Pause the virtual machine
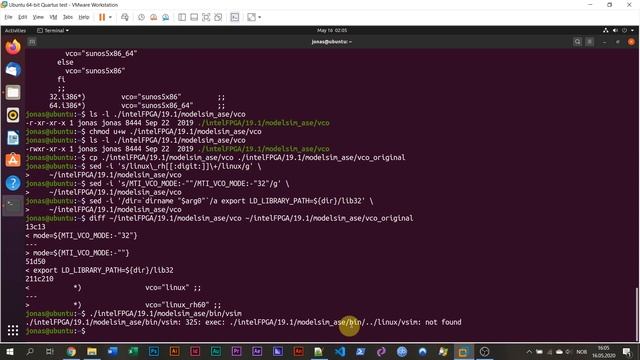Viewport: 640px width, 360px height. pyautogui.click(x=102, y=17)
